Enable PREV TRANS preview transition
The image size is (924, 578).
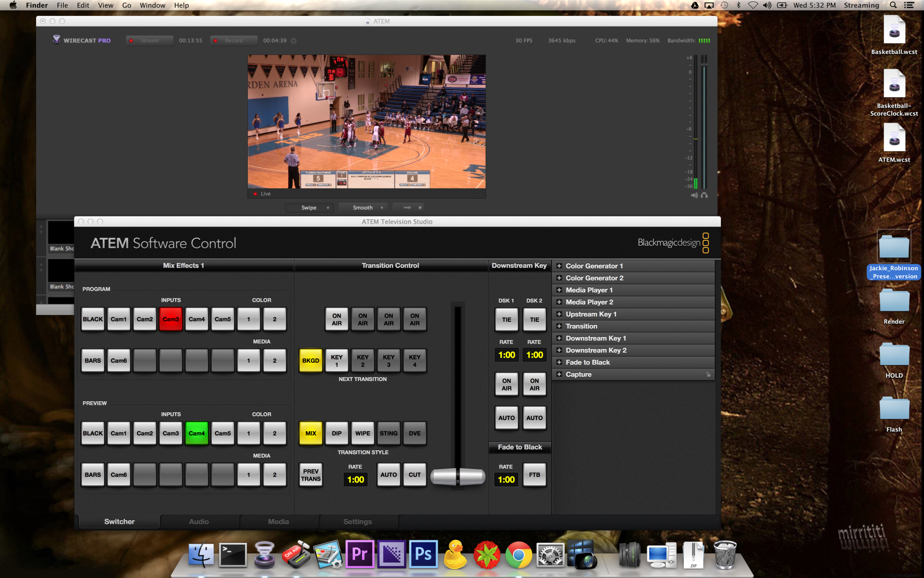(310, 475)
